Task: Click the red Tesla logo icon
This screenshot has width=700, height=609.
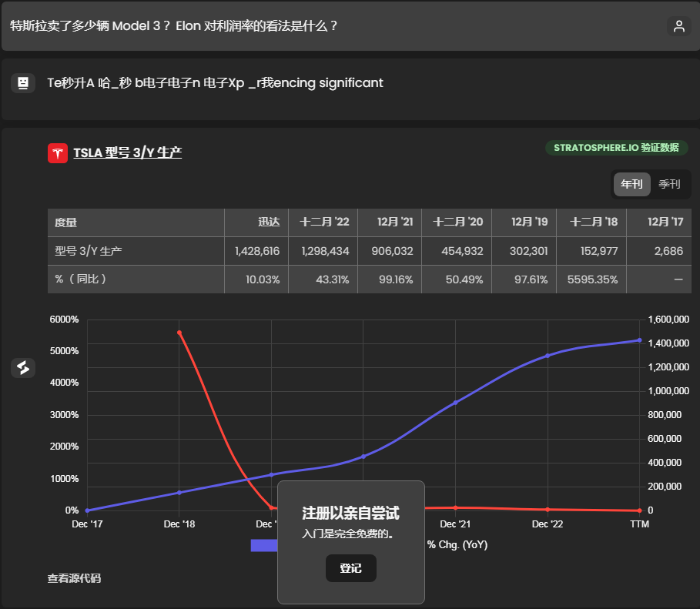Action: tap(58, 153)
